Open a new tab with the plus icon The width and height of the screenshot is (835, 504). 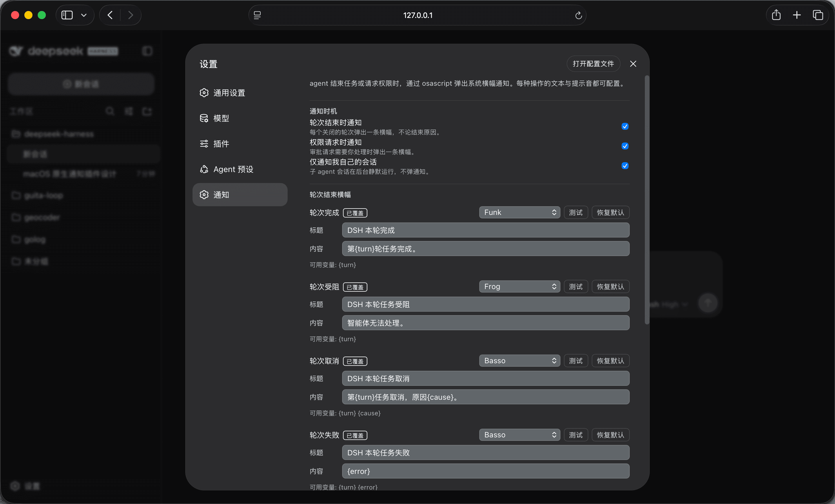797,15
